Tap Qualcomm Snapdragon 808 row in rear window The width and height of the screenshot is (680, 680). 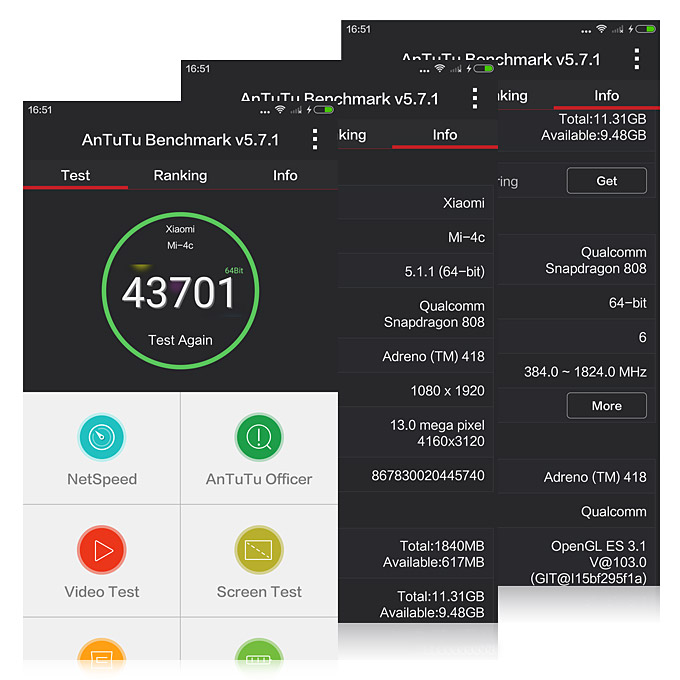tap(577, 260)
